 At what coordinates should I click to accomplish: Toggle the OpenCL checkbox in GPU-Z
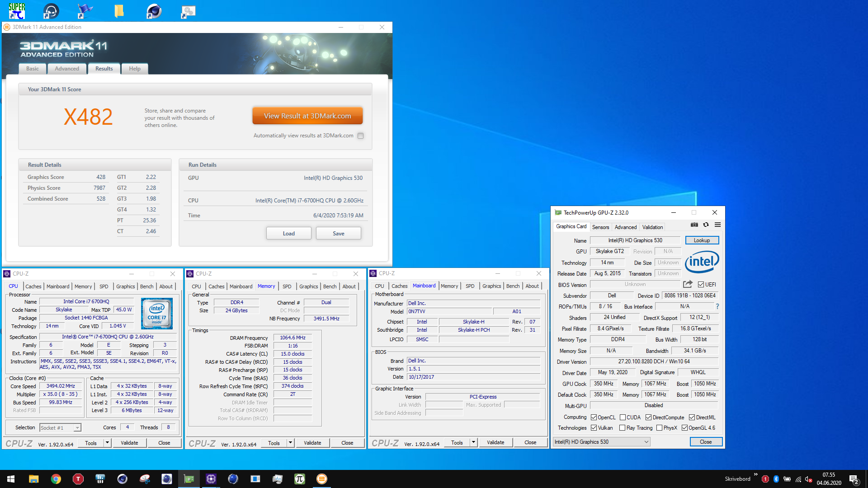coord(594,418)
